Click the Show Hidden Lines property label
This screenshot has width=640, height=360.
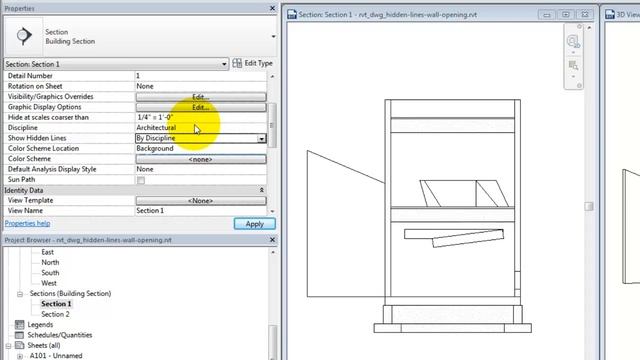(37, 138)
